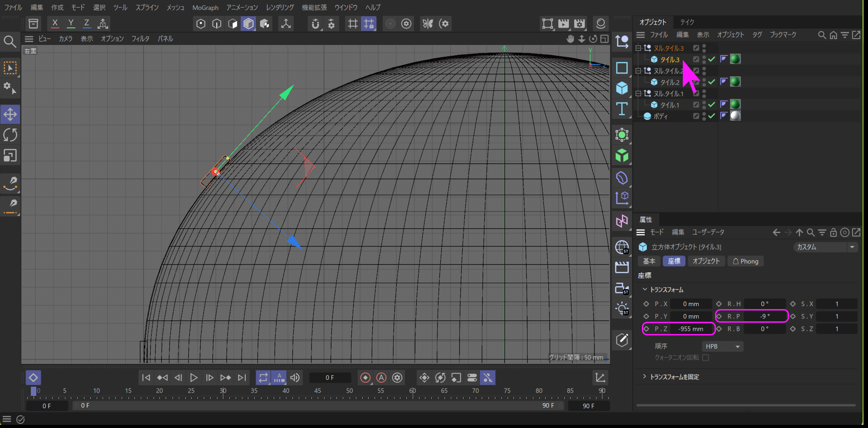Click the green material tag on タイル.2
The image size is (868, 428).
click(735, 82)
